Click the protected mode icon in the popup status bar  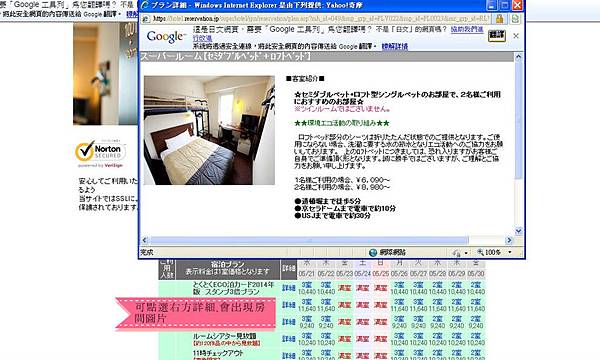tap(457, 252)
